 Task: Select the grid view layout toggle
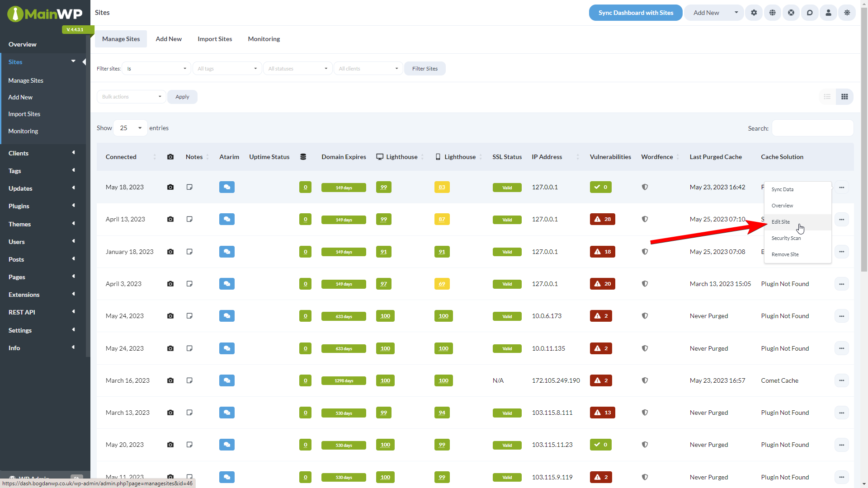[844, 96]
